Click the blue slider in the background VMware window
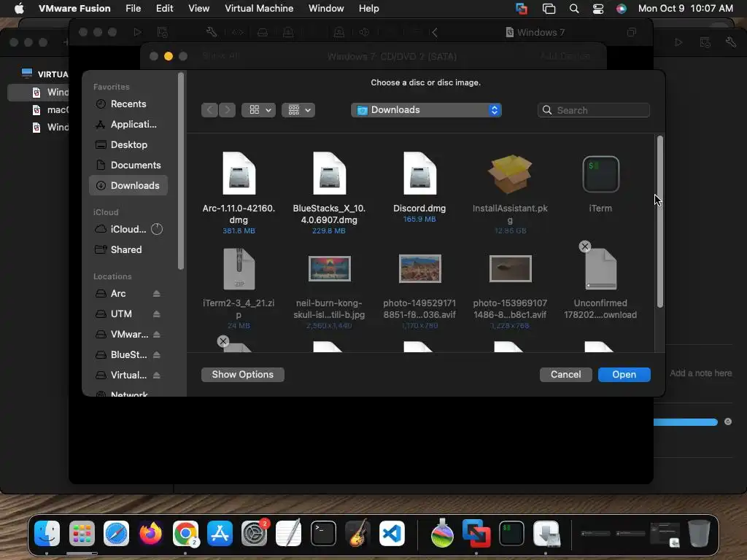Image resolution: width=747 pixels, height=560 pixels. 686,422
